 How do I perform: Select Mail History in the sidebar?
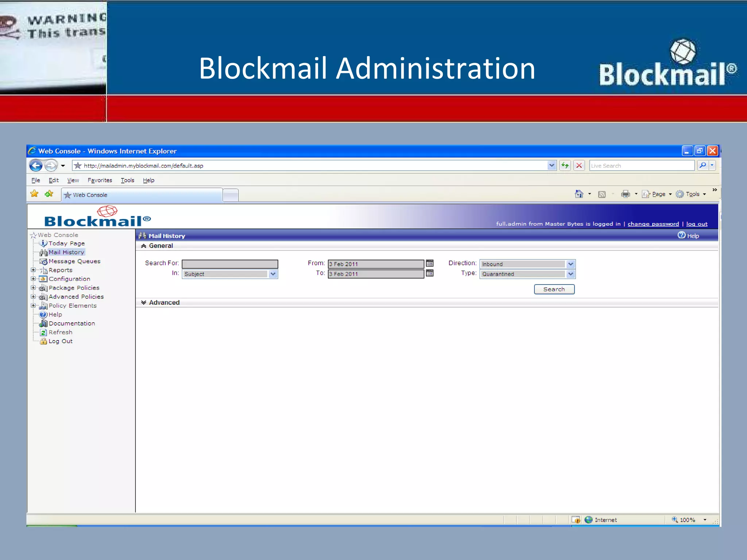[66, 252]
